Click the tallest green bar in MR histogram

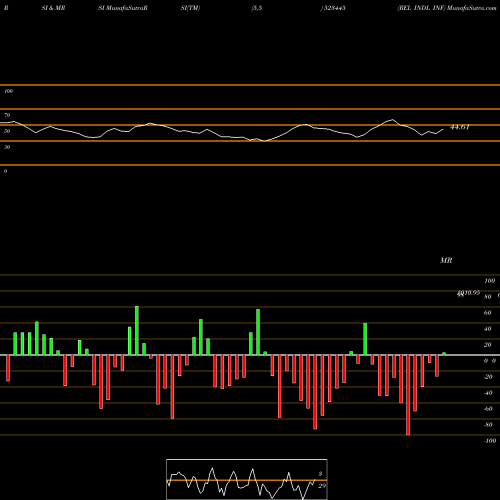(x=137, y=330)
